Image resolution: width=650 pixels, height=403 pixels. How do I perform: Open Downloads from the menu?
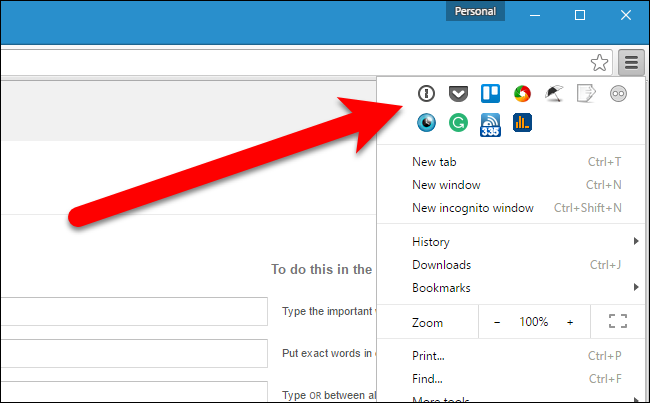(x=511, y=265)
